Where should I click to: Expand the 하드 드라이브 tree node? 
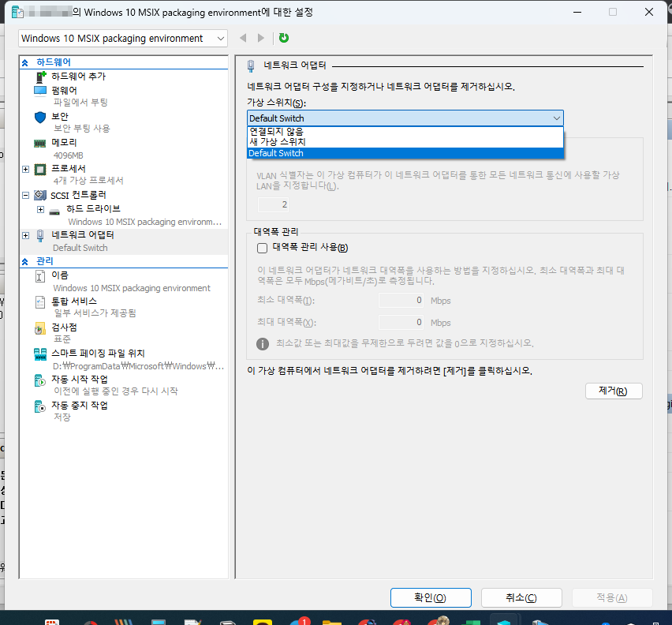(40, 209)
